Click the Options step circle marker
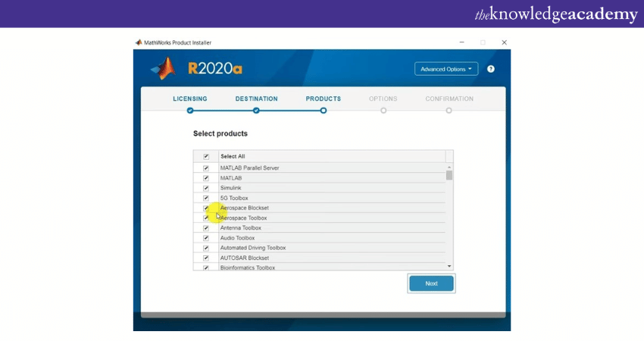Image resolution: width=644 pixels, height=341 pixels. (383, 111)
